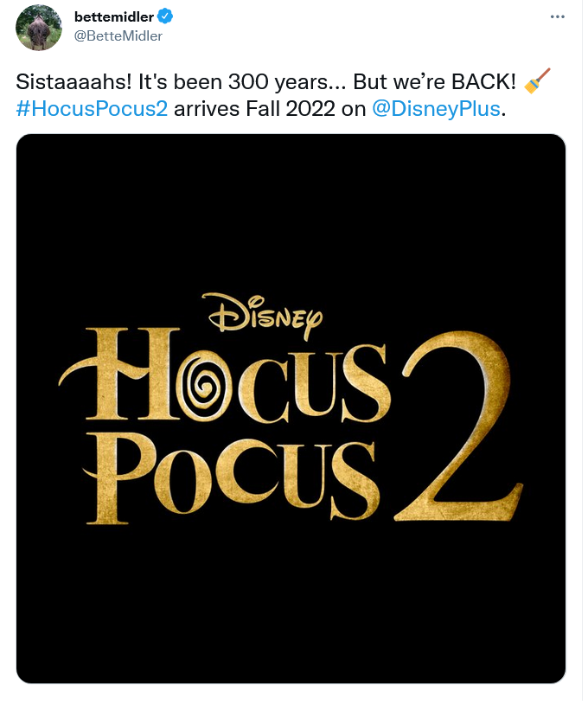Open the @BetteMidler handle link
Screen dimensions: 588x705
tap(118, 35)
